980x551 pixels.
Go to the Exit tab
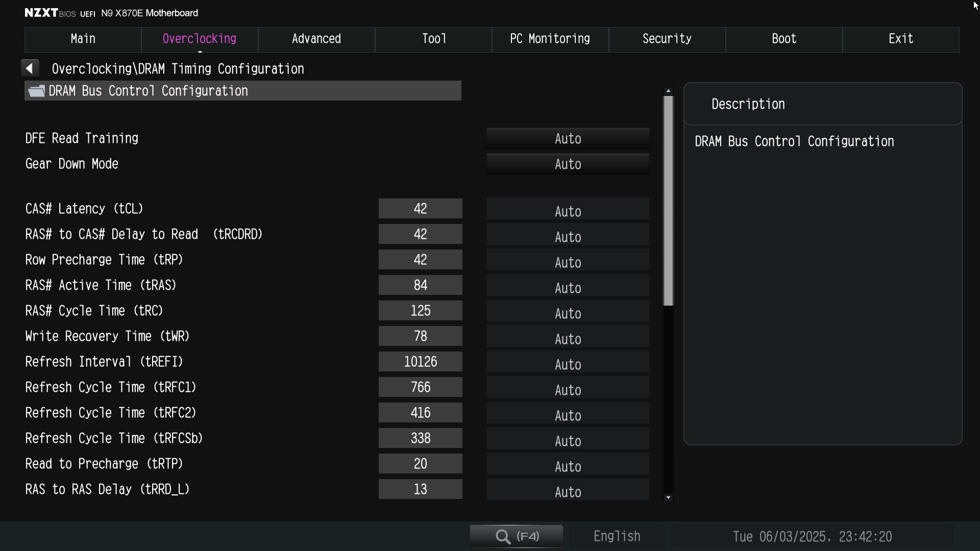pos(900,39)
